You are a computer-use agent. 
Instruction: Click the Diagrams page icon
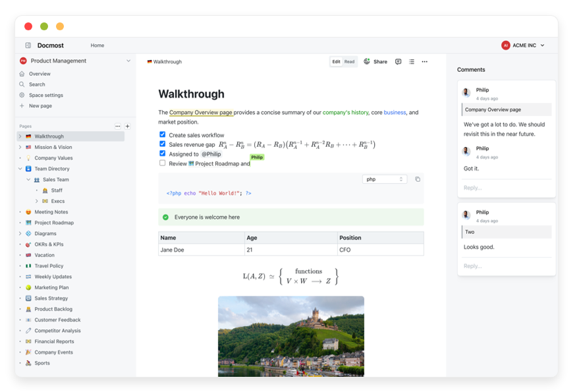coord(28,233)
